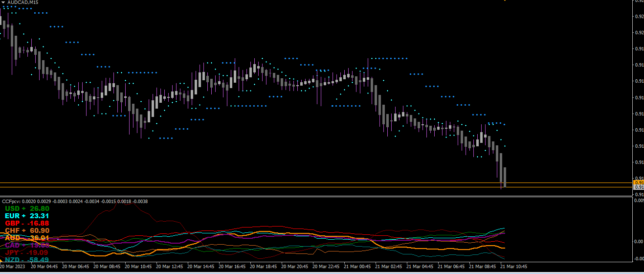Select the CHF + 60.90 strength label

click(27, 230)
